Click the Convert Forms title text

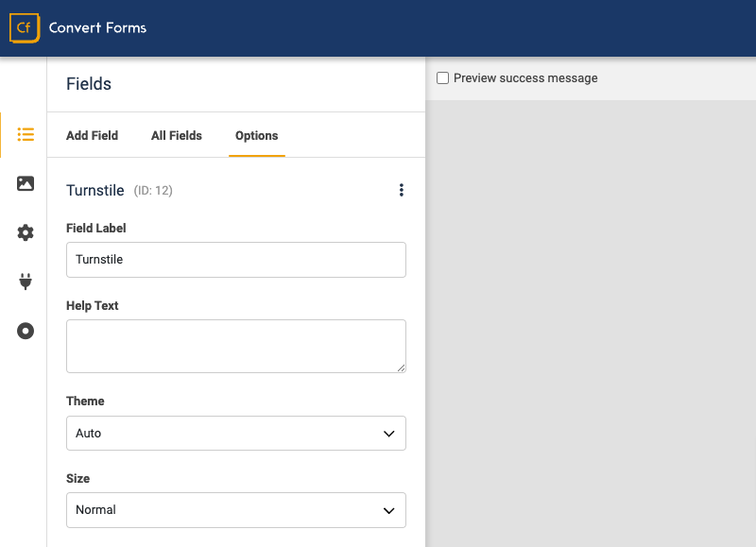tap(98, 28)
